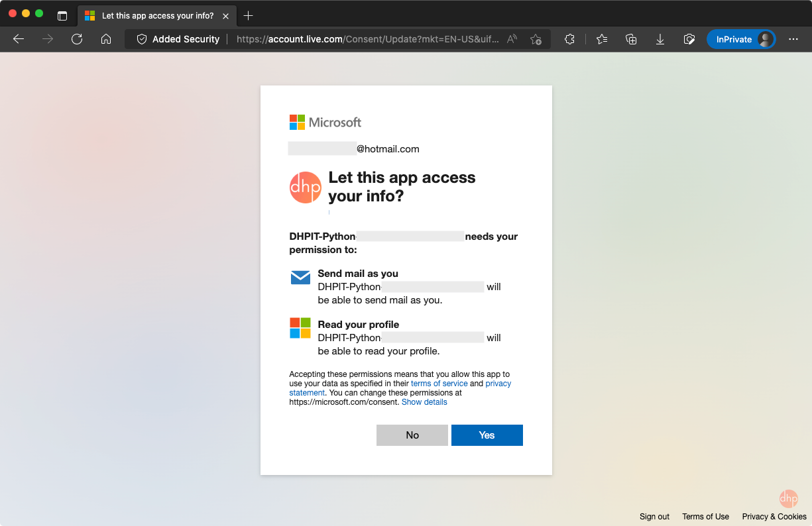The image size is (812, 526).
Task: Grant permissions with Yes button
Action: point(487,435)
